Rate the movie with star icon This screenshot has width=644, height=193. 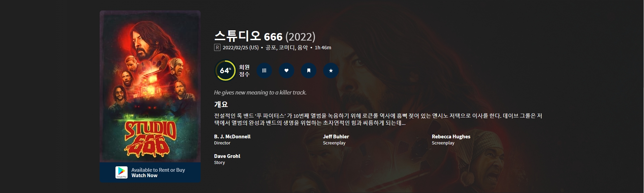point(331,71)
